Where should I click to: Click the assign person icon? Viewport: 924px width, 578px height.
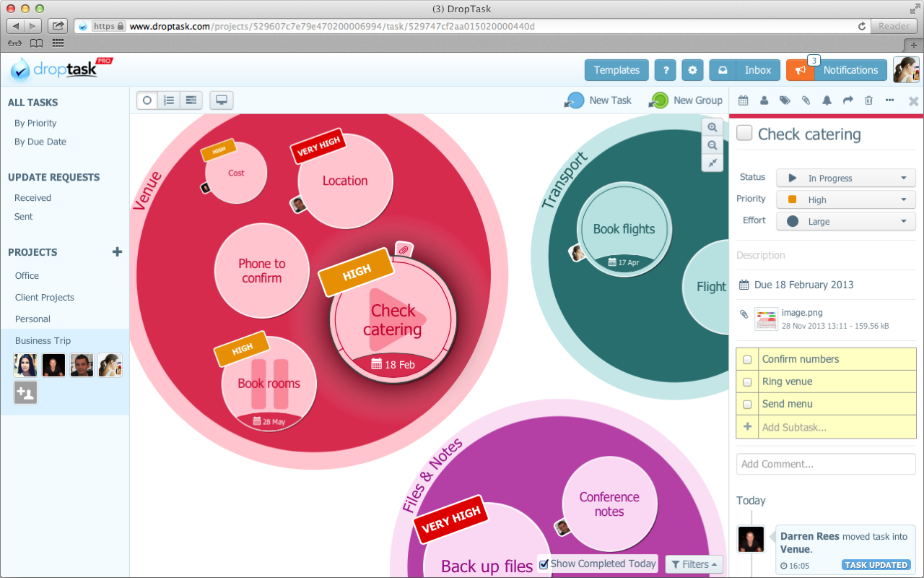[x=764, y=100]
